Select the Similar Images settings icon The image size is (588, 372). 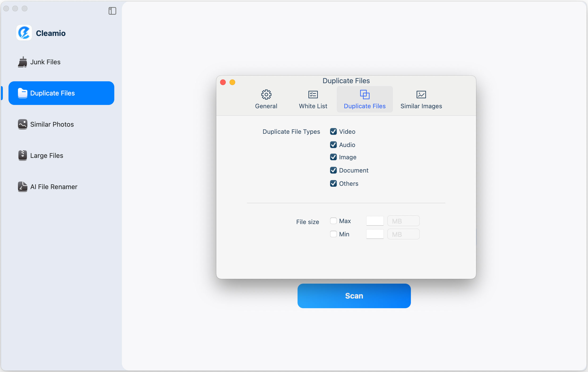(421, 95)
